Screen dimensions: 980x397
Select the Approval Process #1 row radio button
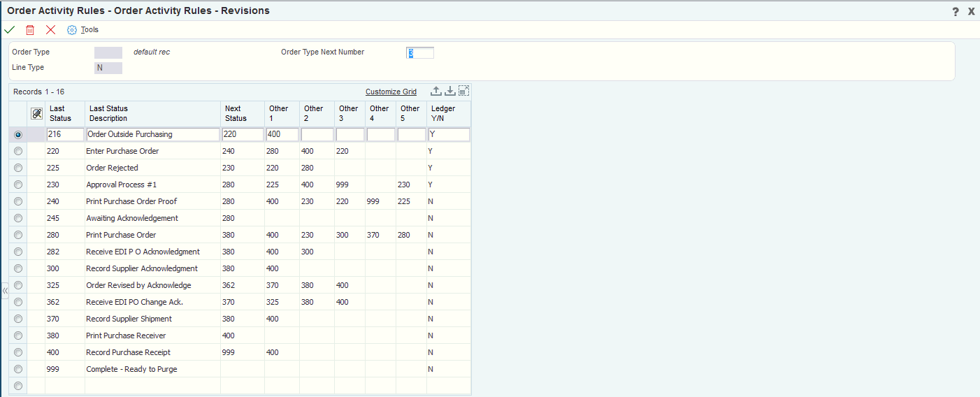coord(18,185)
